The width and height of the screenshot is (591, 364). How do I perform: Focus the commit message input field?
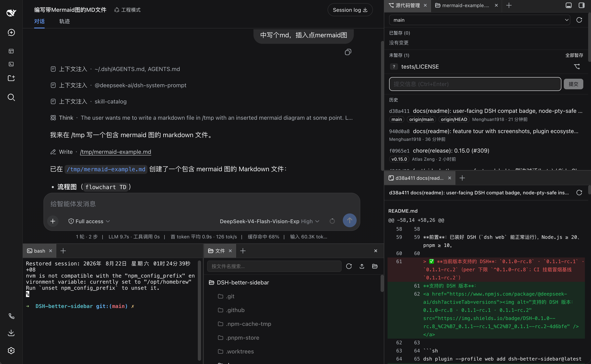click(x=475, y=84)
